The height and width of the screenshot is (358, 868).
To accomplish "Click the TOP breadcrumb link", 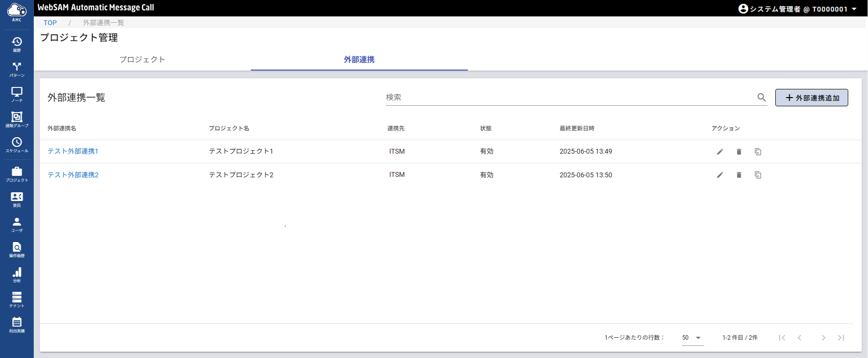I will 50,23.
